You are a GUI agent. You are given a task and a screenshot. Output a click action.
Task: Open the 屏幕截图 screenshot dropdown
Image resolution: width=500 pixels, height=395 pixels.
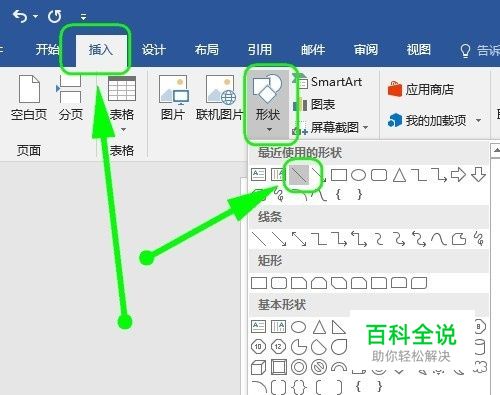point(331,127)
